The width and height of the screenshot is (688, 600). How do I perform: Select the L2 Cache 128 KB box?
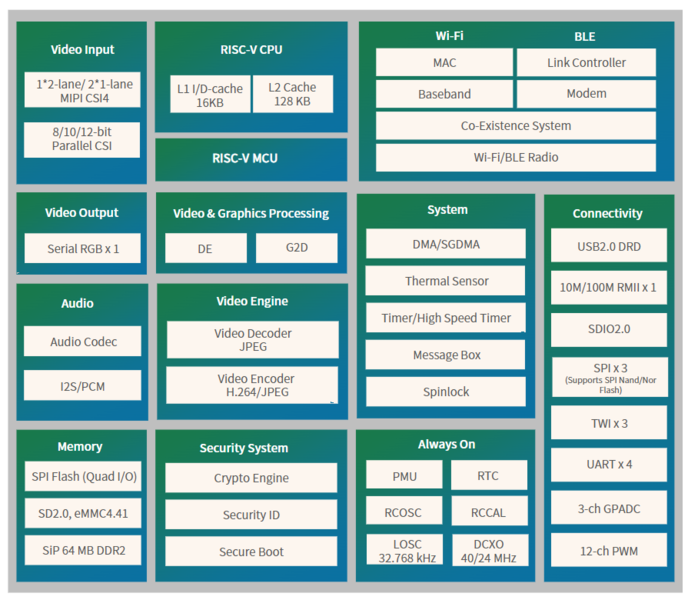(x=292, y=95)
